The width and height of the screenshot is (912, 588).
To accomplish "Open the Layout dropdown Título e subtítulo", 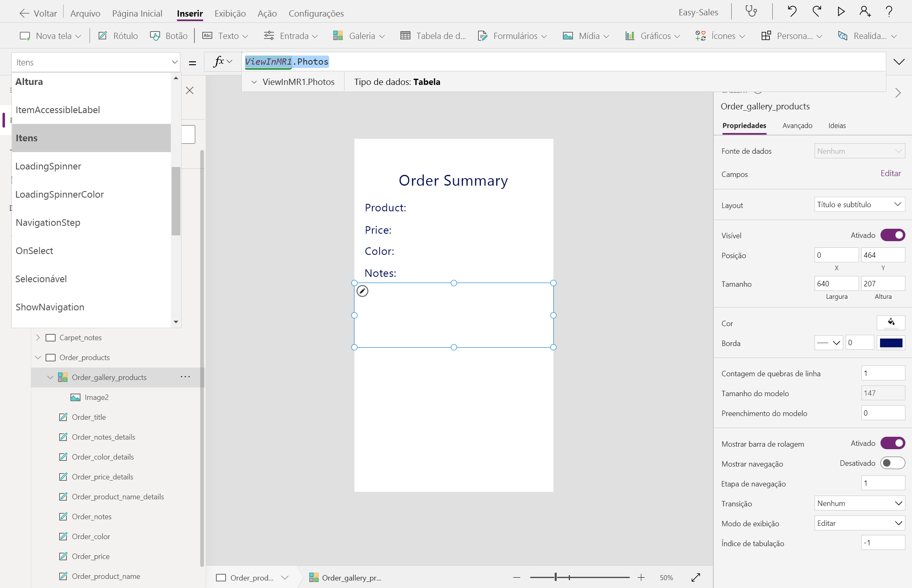I will point(859,204).
